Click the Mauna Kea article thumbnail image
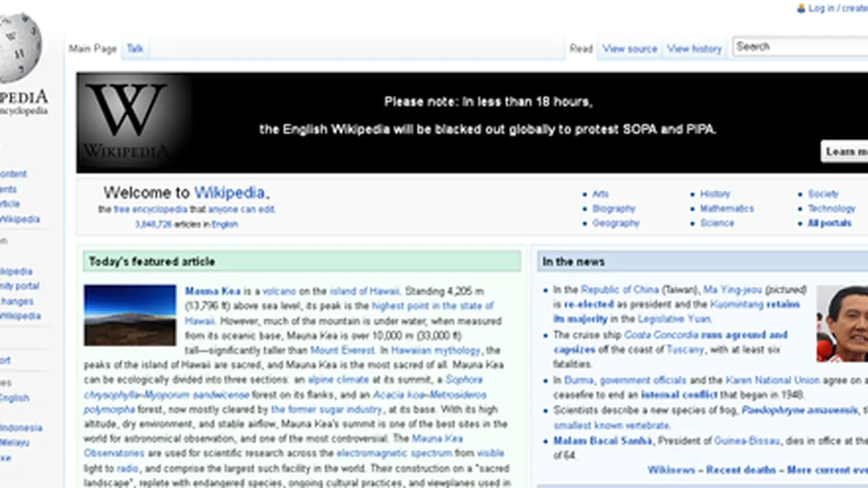This screenshot has width=868, height=488. pos(130,314)
